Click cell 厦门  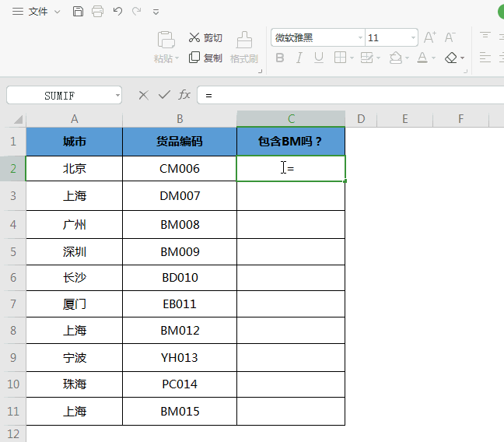[x=74, y=304]
